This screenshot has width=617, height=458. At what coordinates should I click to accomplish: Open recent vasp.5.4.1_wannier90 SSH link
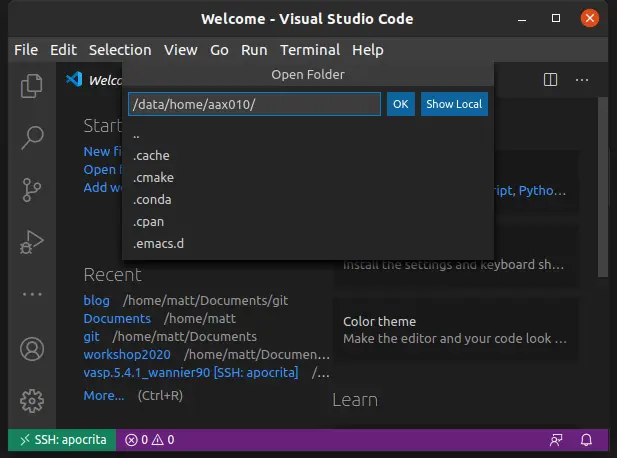(x=191, y=373)
